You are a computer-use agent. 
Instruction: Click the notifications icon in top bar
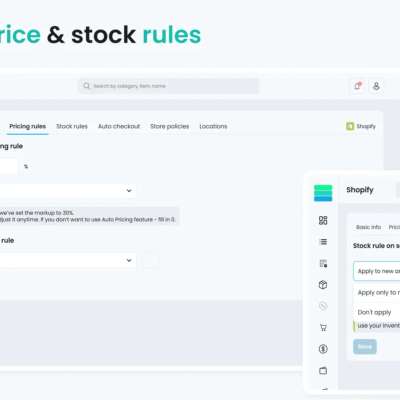358,86
